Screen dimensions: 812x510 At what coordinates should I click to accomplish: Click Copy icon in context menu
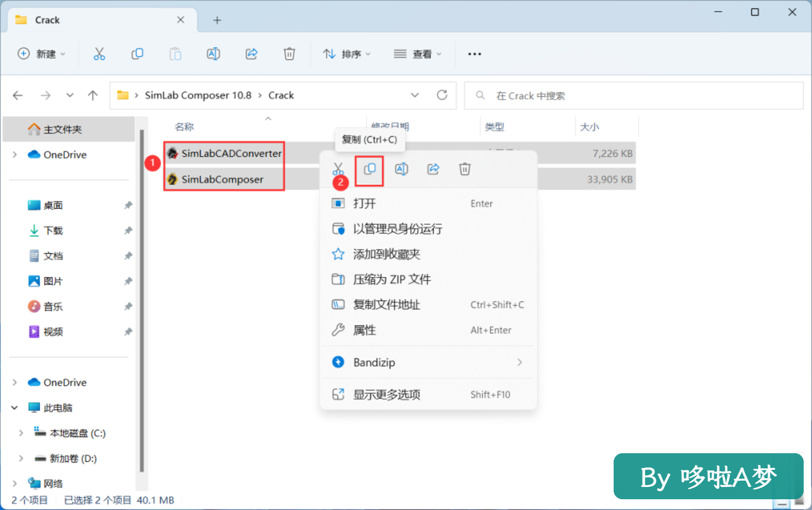point(370,169)
